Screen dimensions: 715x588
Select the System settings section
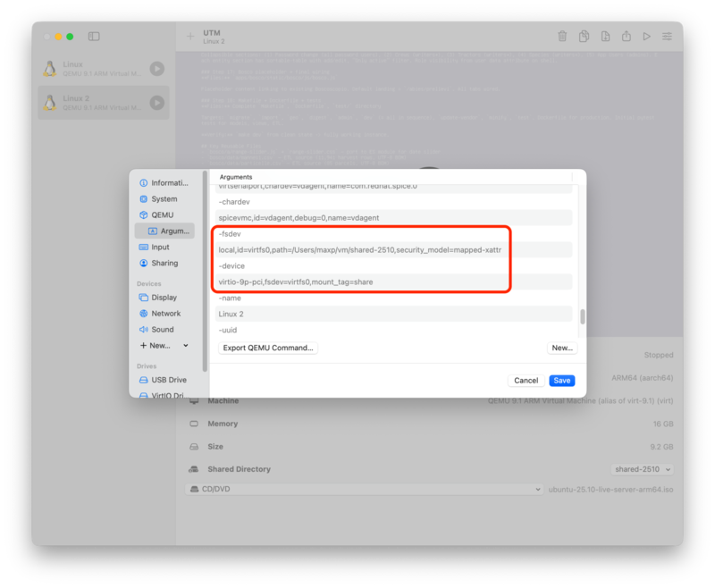[163, 198]
